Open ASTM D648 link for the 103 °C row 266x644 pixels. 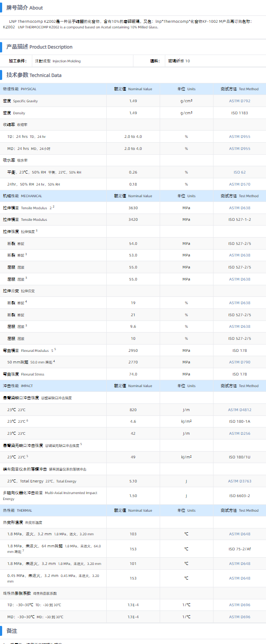tap(239, 534)
